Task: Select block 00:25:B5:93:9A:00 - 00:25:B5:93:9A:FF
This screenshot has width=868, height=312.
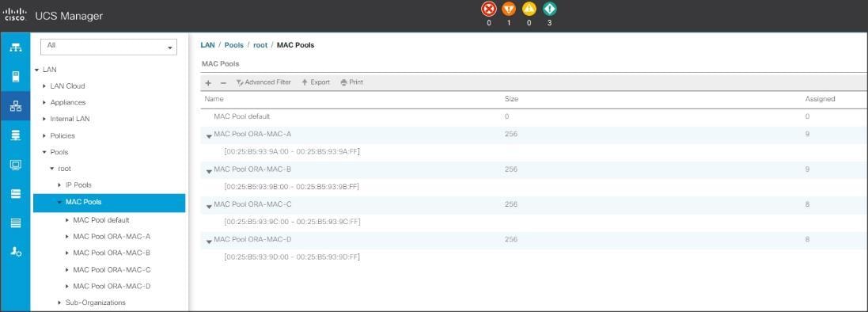Action: tap(292, 151)
